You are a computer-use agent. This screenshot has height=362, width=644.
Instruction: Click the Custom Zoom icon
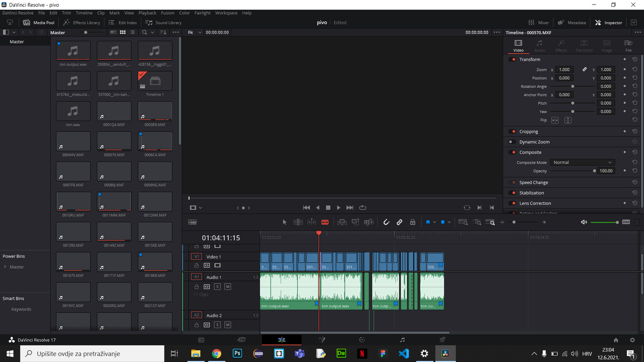tap(490, 222)
